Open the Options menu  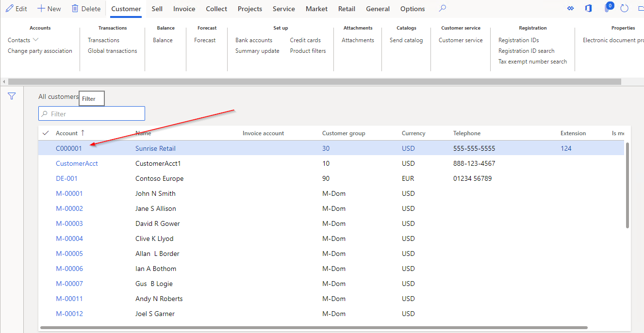coord(412,8)
